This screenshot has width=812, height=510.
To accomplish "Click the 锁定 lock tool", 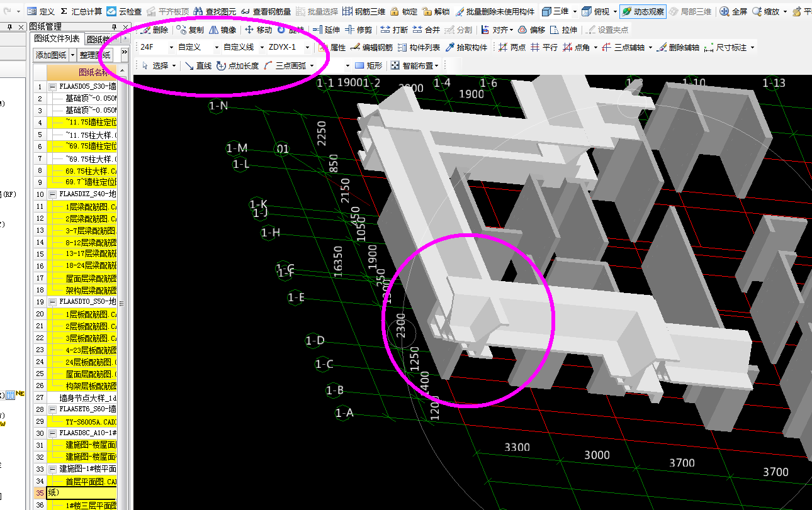I will pos(403,11).
